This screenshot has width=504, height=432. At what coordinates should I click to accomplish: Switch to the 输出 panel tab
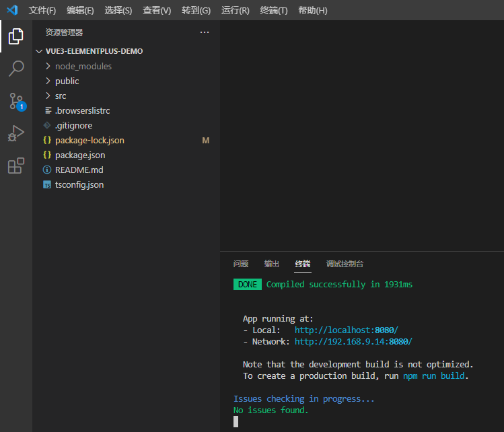(x=272, y=264)
